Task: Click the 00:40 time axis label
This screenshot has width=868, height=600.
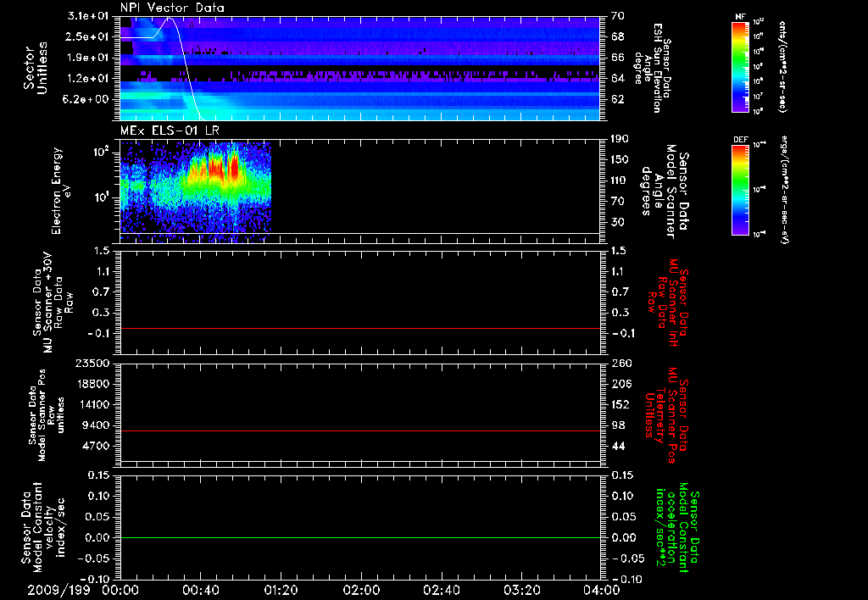Action: [x=200, y=590]
